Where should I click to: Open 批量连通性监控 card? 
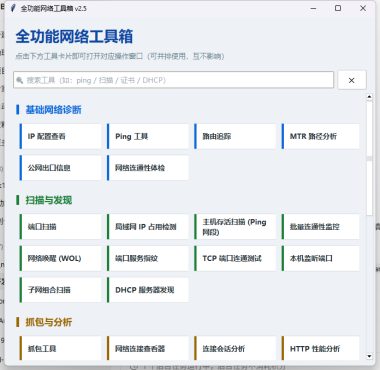click(x=321, y=227)
